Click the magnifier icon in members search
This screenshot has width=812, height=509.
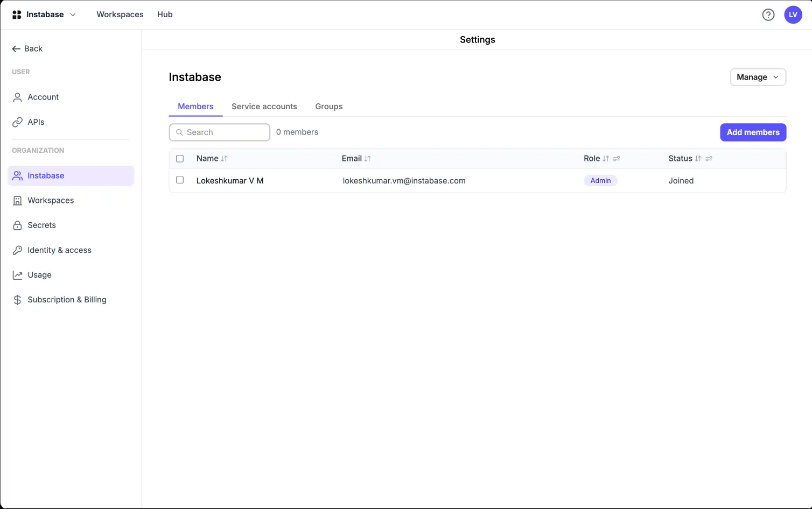pyautogui.click(x=179, y=132)
